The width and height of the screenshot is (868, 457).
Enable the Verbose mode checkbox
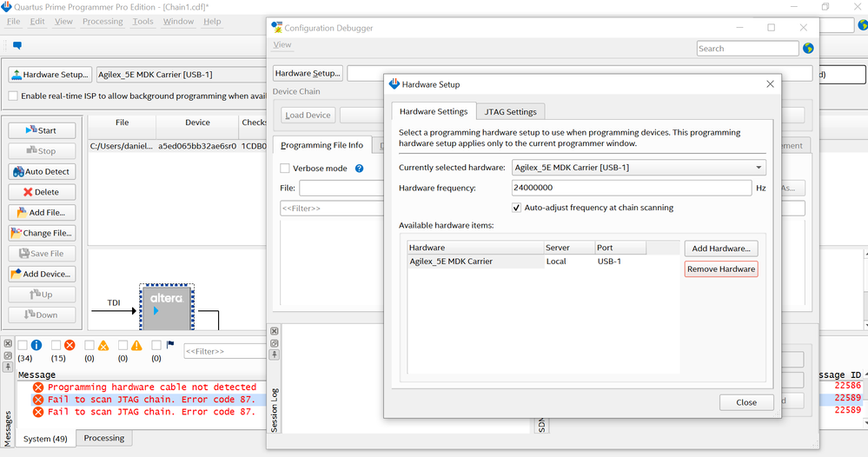(x=285, y=169)
